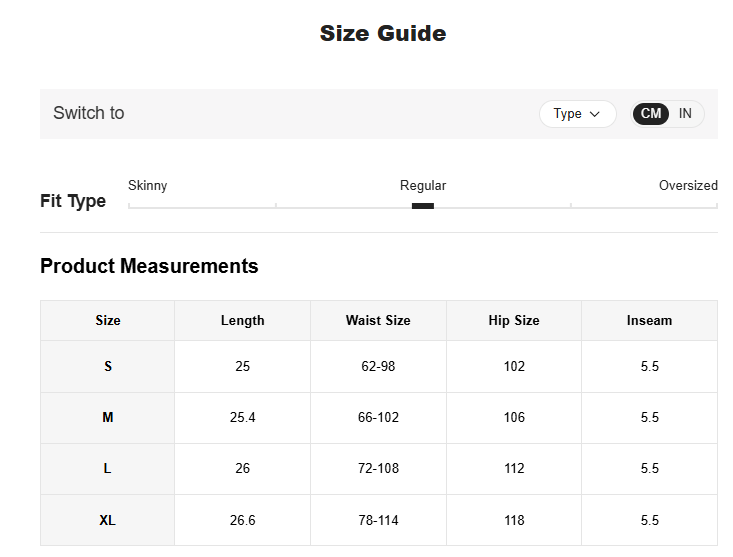Select the S size row label
This screenshot has width=733, height=557.
pyautogui.click(x=108, y=367)
